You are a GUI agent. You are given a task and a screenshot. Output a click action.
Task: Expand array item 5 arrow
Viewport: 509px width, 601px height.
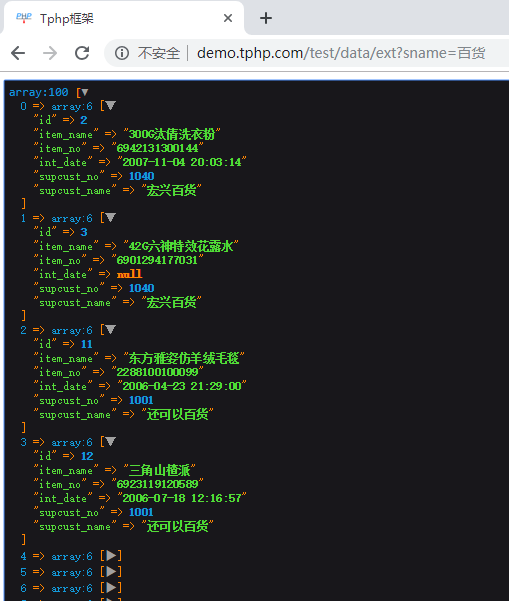111,571
